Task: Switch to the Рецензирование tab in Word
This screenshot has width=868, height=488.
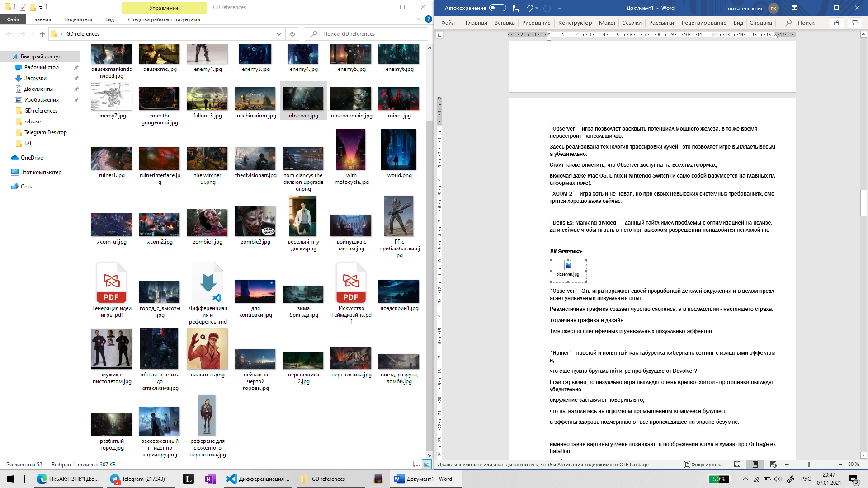Action: click(x=704, y=23)
